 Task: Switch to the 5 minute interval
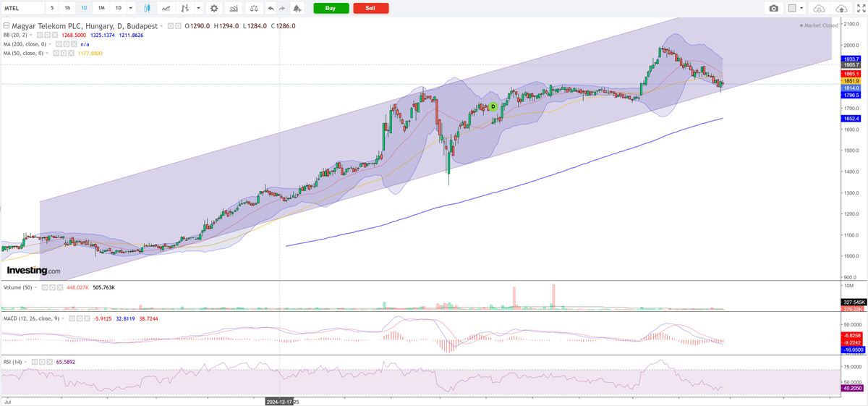(52, 8)
